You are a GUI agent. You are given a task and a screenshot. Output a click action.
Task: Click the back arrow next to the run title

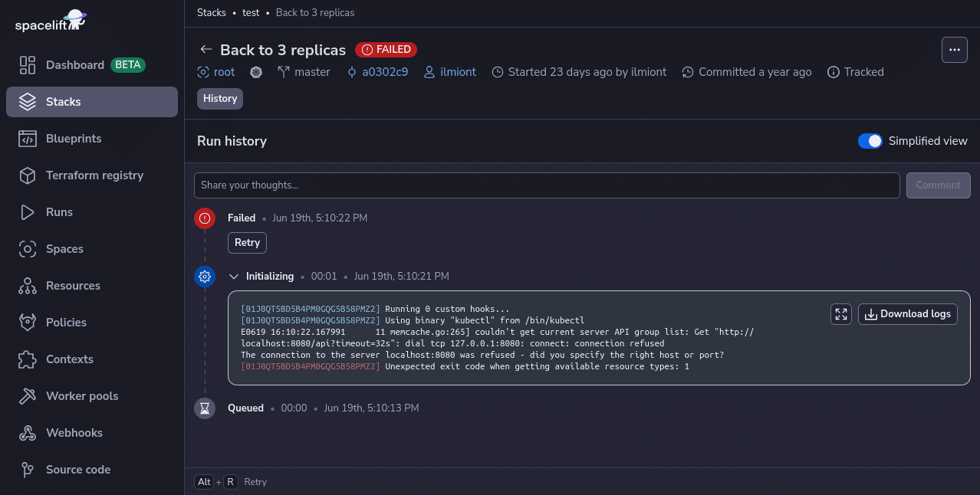206,49
